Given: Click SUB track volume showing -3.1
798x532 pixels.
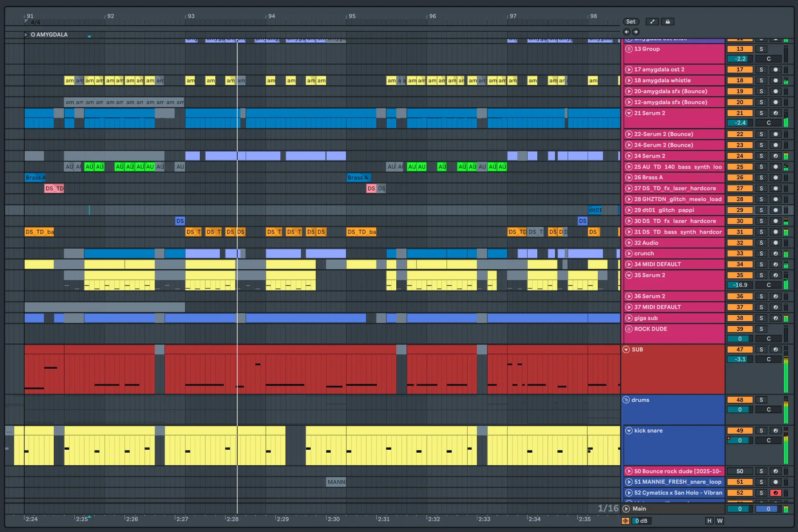Looking at the screenshot, I should pyautogui.click(x=740, y=359).
